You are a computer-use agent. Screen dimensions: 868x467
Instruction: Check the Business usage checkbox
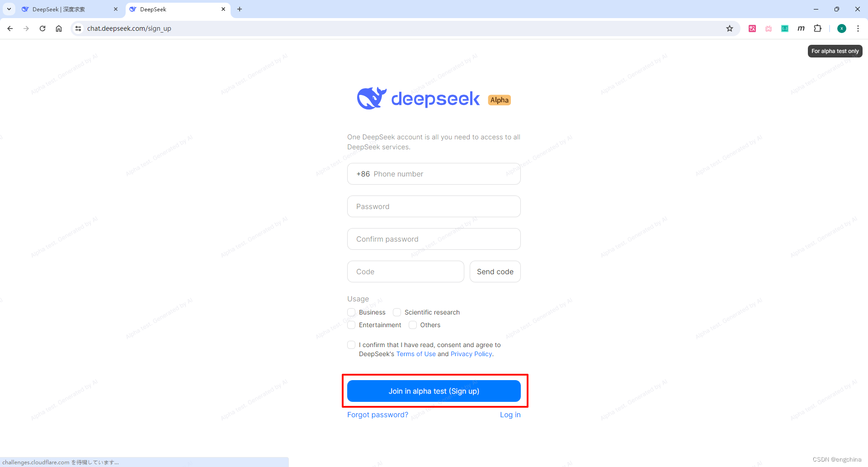351,312
